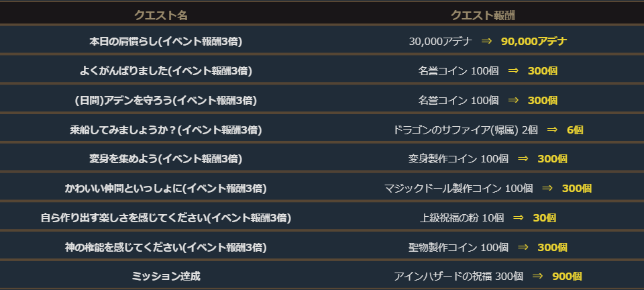644x290 pixels.
Task: Select the (日間)アデンを守ろう quest row
Action: point(165,100)
